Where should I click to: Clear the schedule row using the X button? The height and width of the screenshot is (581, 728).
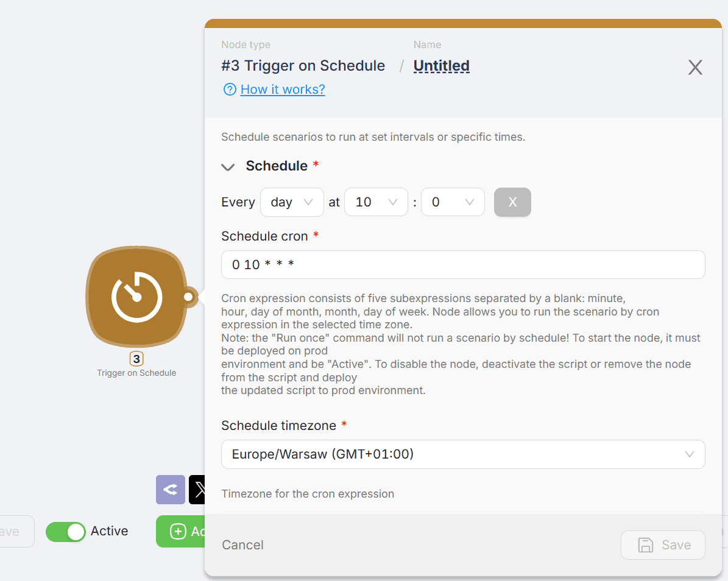(x=512, y=202)
